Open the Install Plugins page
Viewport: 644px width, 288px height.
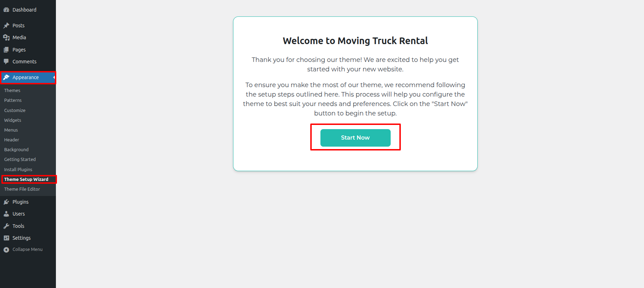pos(18,169)
